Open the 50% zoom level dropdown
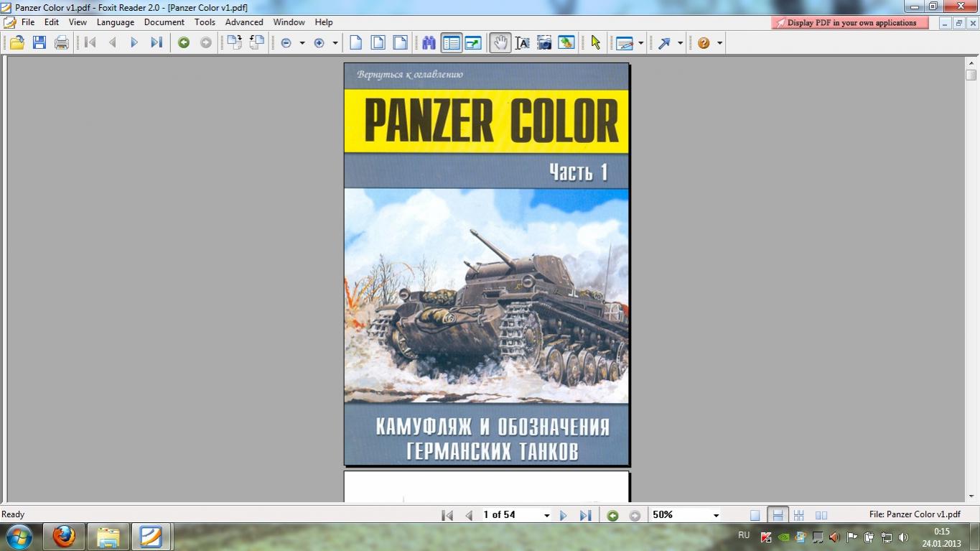The image size is (980, 551). [x=716, y=515]
